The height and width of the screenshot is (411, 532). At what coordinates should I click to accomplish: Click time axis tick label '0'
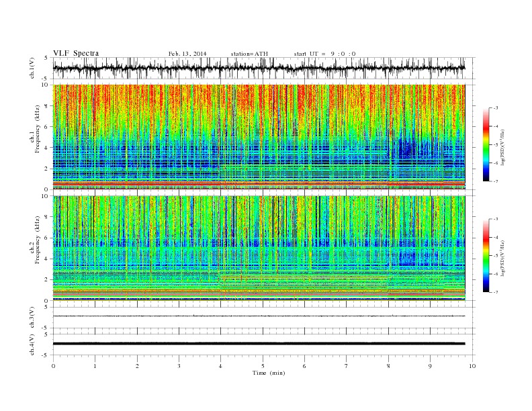[53, 366]
